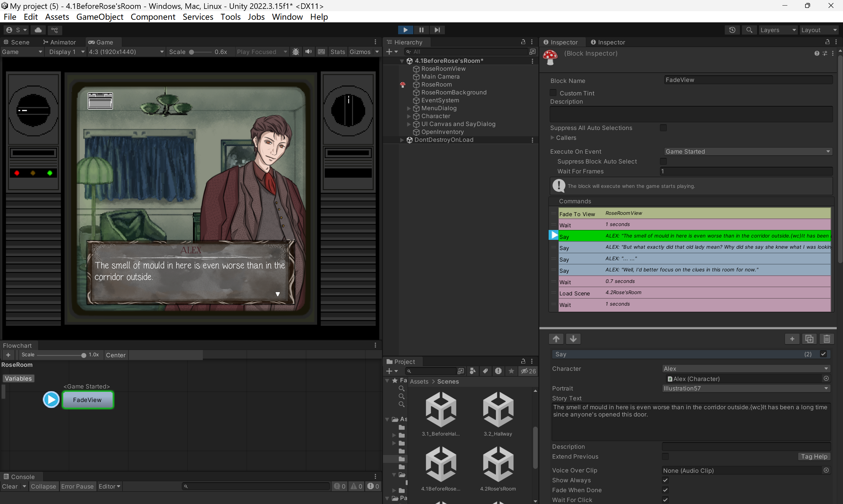The width and height of the screenshot is (843, 504).
Task: Click the Project search by type icon
Action: 473,371
